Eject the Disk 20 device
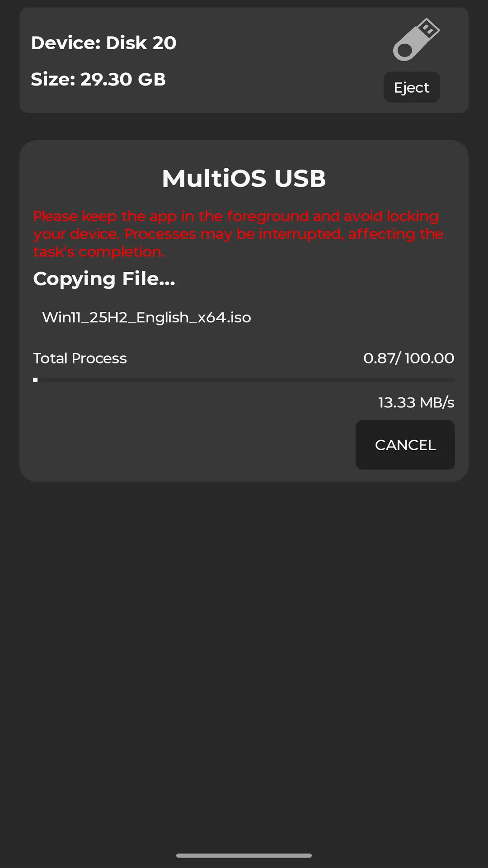The width and height of the screenshot is (488, 868). 412,87
